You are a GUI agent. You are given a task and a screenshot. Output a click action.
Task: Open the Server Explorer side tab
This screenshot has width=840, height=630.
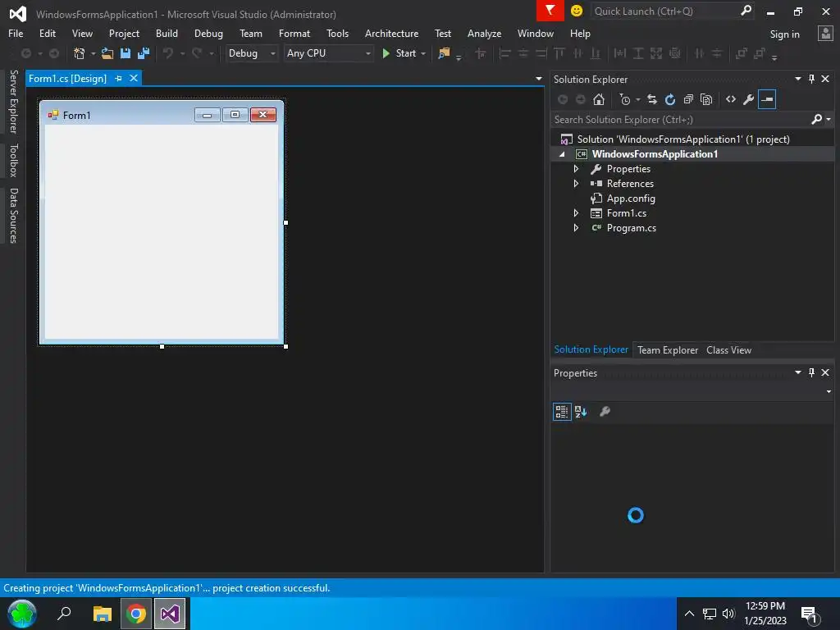click(13, 101)
